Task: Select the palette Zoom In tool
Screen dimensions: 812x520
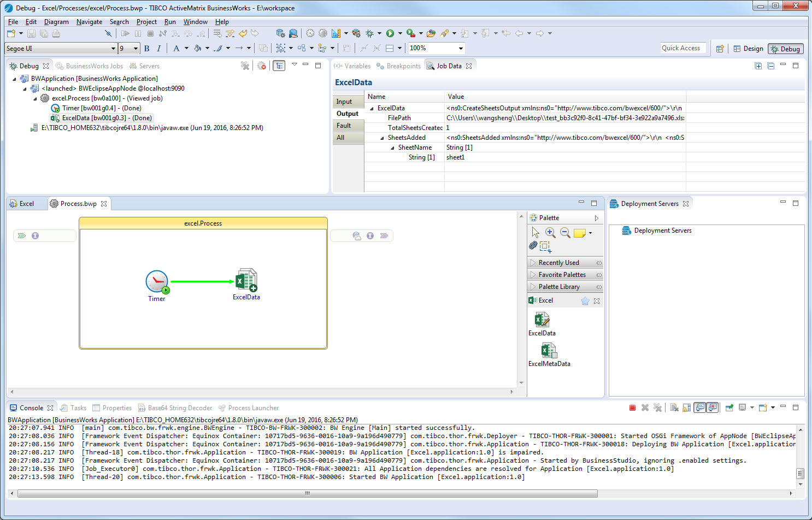Action: click(550, 233)
